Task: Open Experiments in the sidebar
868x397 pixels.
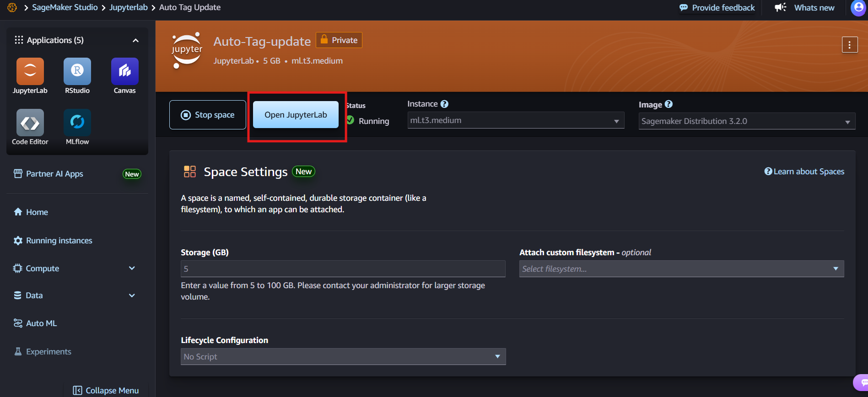Action: coord(43,352)
